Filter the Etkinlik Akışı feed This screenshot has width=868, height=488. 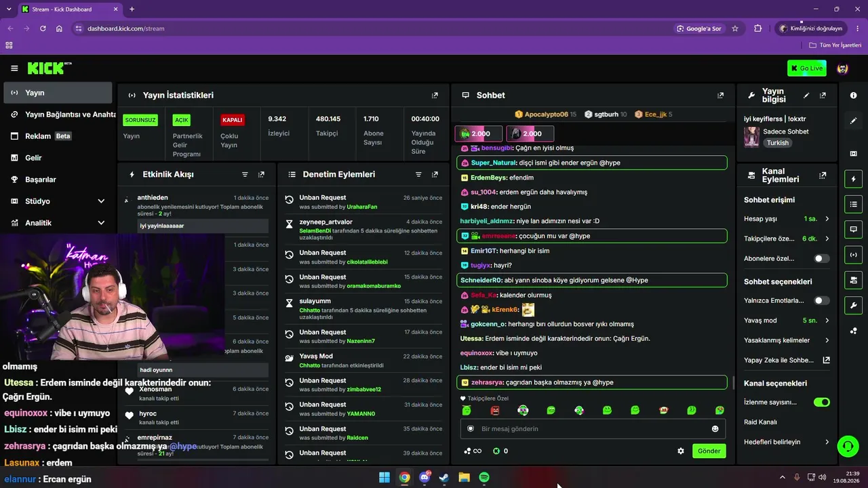coord(245,174)
